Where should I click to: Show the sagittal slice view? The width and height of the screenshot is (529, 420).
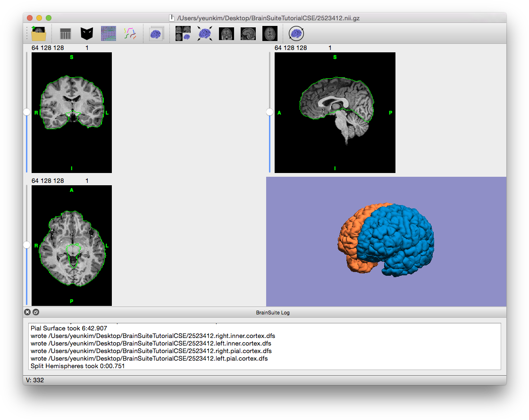(x=248, y=33)
